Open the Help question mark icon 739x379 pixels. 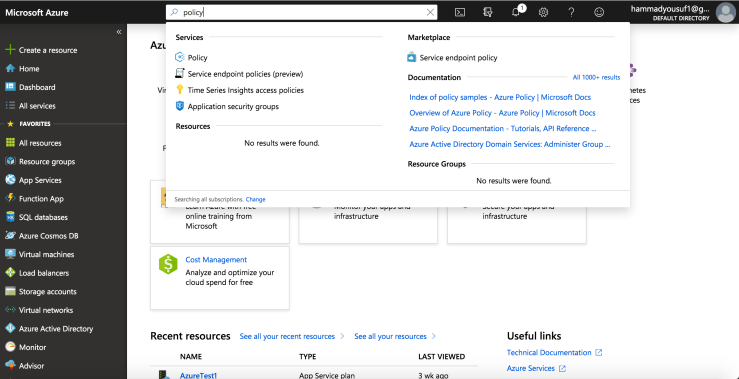(x=571, y=13)
